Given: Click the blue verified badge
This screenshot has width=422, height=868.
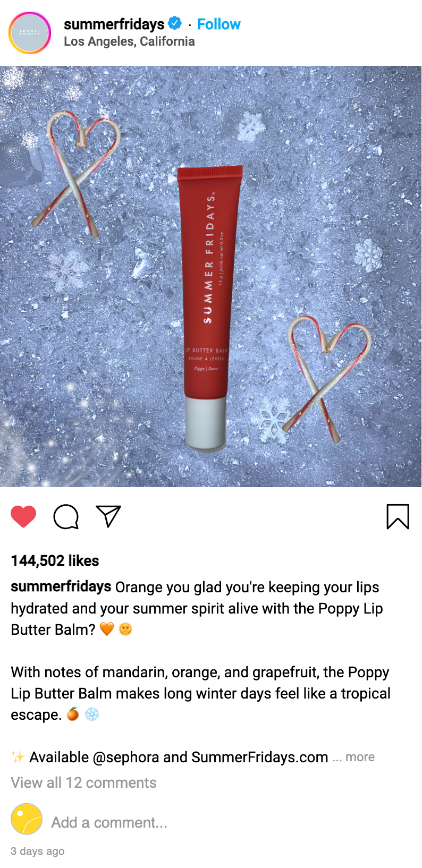Looking at the screenshot, I should point(175,23).
